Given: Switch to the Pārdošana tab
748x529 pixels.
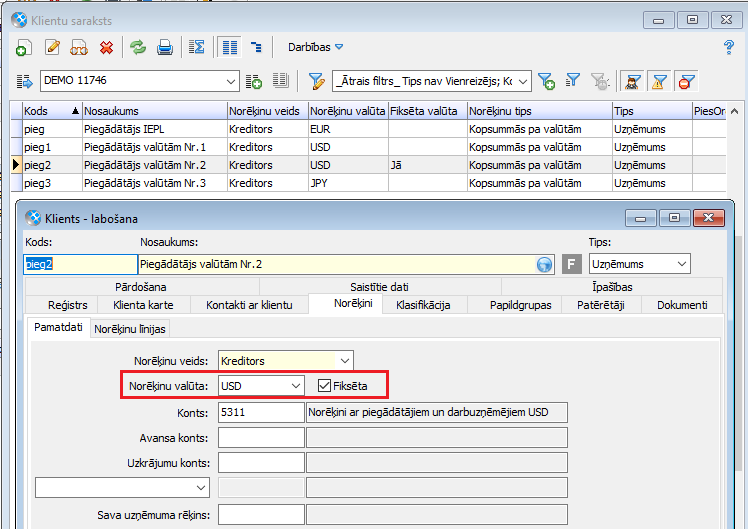Looking at the screenshot, I should [x=141, y=287].
